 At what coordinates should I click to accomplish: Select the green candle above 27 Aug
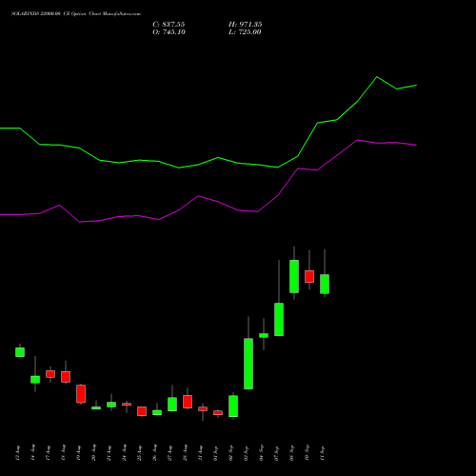[x=172, y=404]
